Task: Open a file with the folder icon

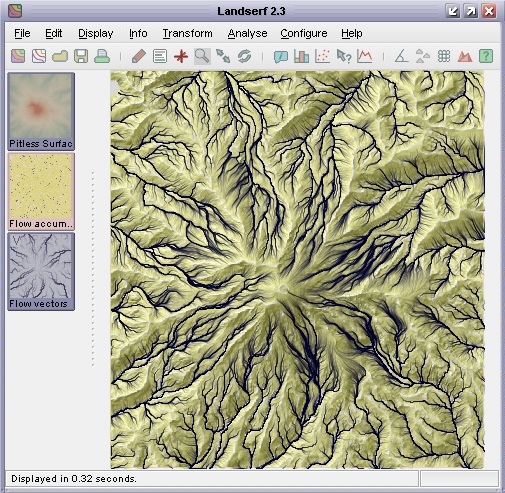Action: pos(60,56)
